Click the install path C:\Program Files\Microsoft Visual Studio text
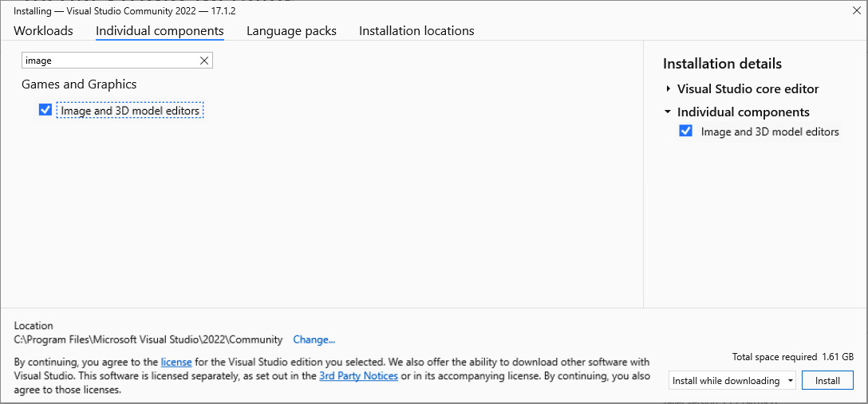This screenshot has height=404, width=868. pos(148,339)
